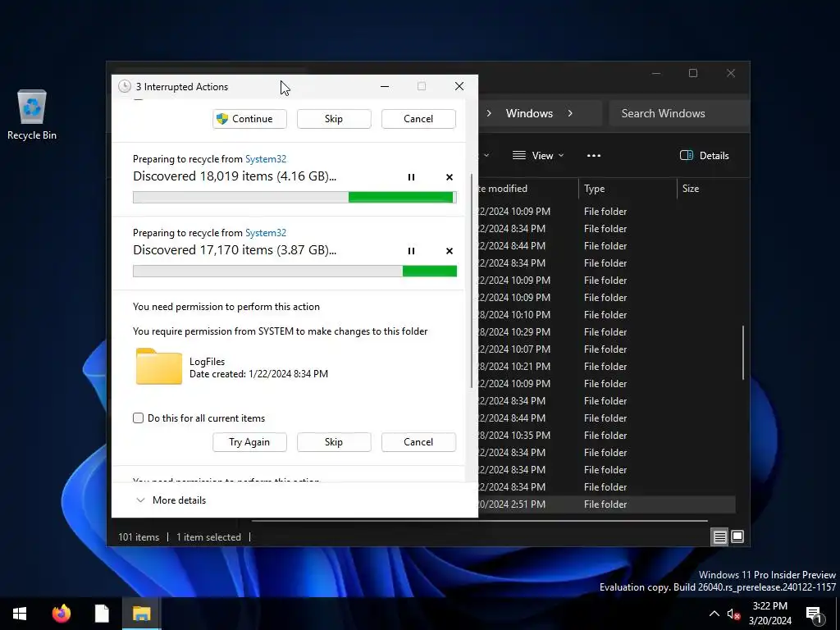Open the See more ellipsis menu
840x630 pixels.
coord(594,156)
